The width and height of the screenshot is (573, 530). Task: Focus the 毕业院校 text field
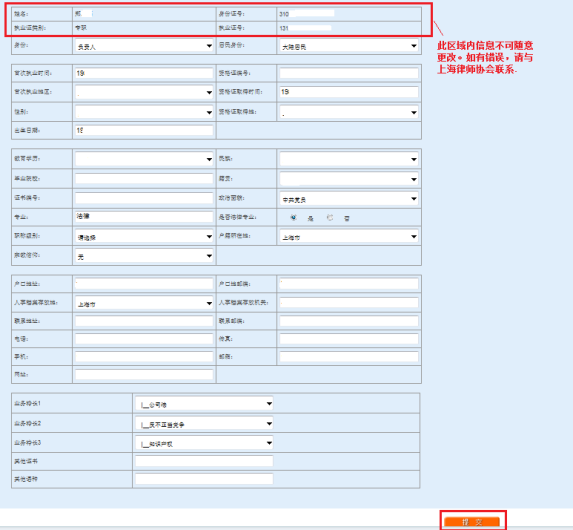[x=144, y=178]
